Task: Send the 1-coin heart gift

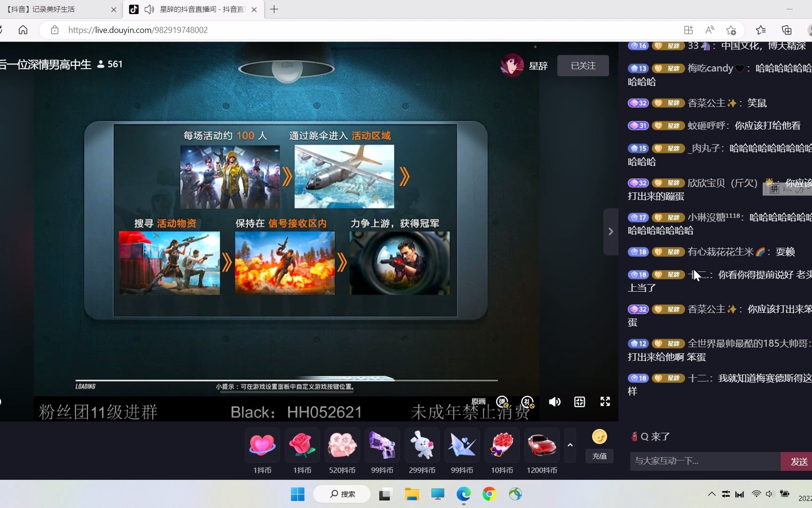Action: (262, 445)
